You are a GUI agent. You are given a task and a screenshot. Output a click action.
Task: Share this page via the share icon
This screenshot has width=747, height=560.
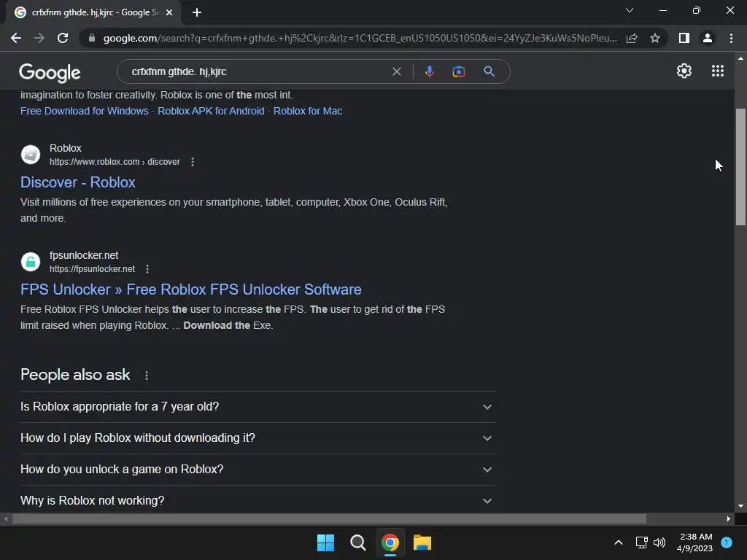[632, 38]
